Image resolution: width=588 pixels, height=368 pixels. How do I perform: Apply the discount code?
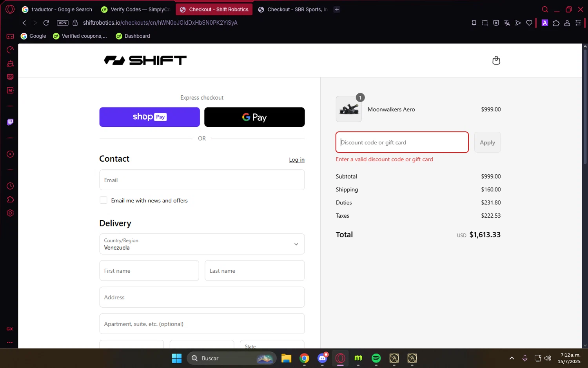click(x=487, y=142)
